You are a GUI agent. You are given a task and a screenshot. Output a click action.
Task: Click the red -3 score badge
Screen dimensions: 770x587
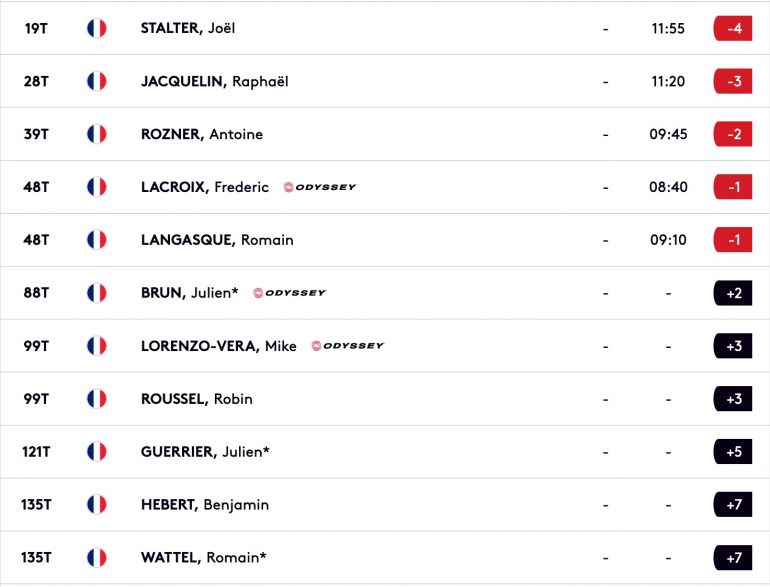point(733,81)
